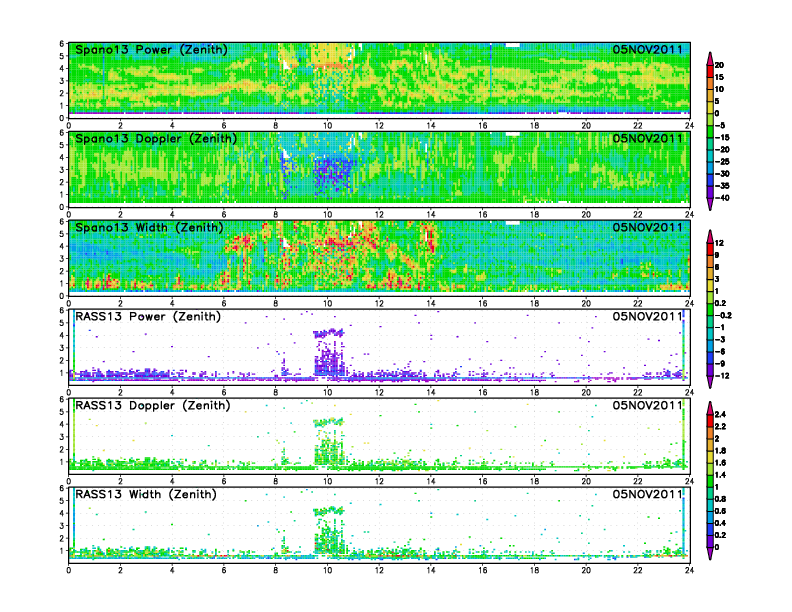
Task: Click the 05NOV2011 date in RASS13 Width panel
Action: click(648, 494)
